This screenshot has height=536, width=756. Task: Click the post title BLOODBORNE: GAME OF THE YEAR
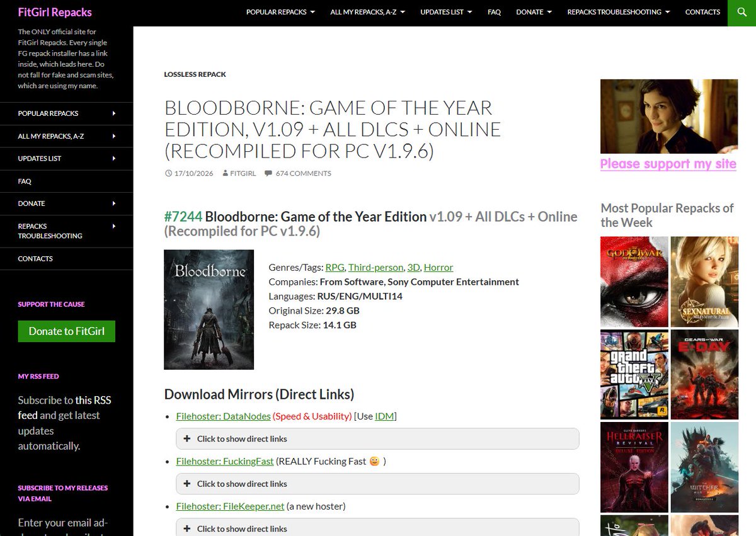coord(333,129)
